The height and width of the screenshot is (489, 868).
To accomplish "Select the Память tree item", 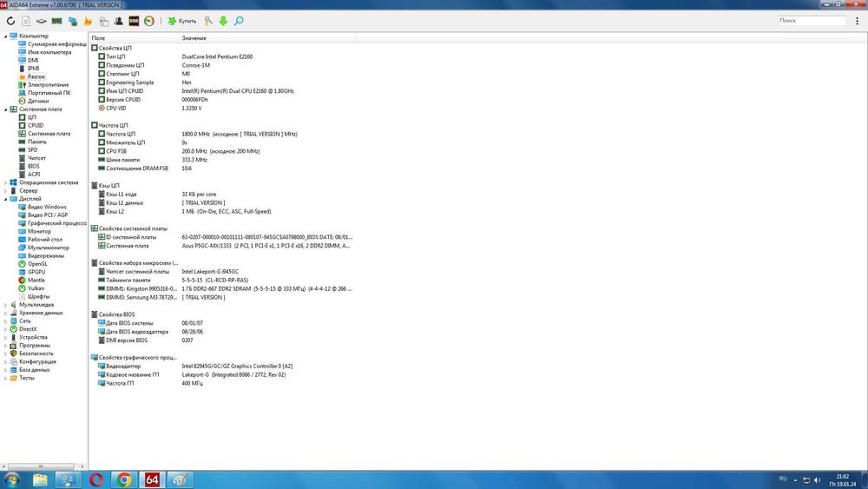I will pos(37,142).
